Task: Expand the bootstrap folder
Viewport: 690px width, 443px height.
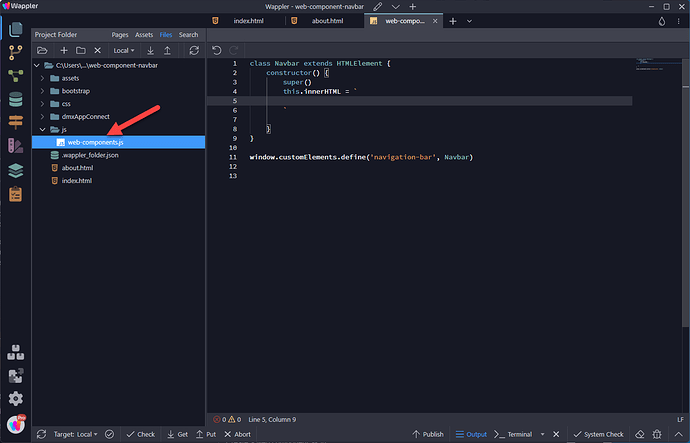Action: click(x=43, y=91)
